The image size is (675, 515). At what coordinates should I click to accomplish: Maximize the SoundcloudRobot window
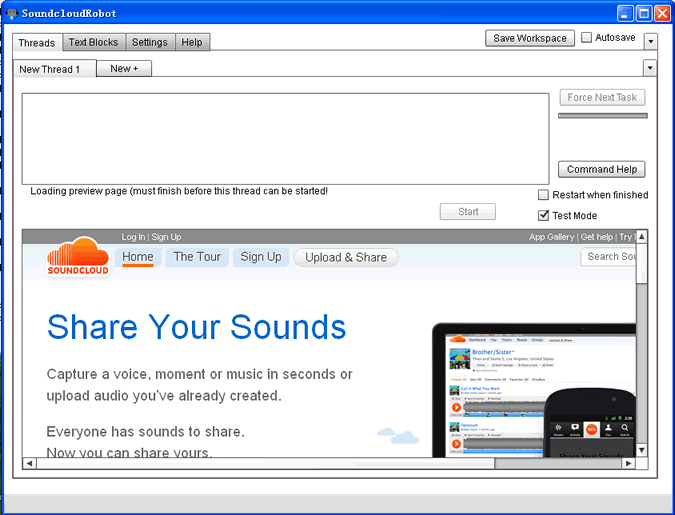644,13
